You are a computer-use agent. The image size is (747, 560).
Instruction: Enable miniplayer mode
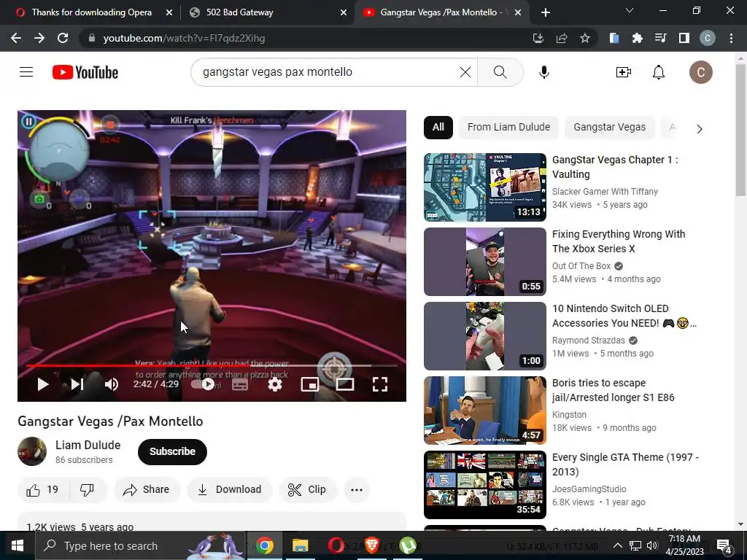coord(309,384)
